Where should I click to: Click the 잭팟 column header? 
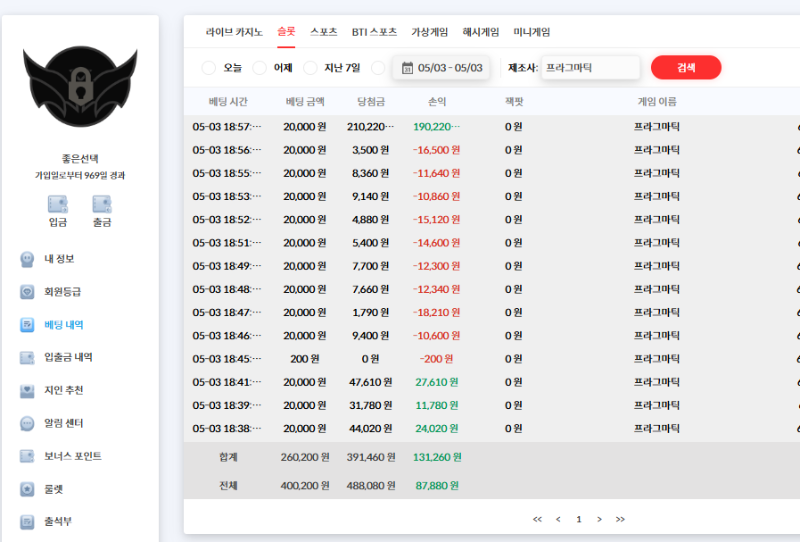point(514,102)
